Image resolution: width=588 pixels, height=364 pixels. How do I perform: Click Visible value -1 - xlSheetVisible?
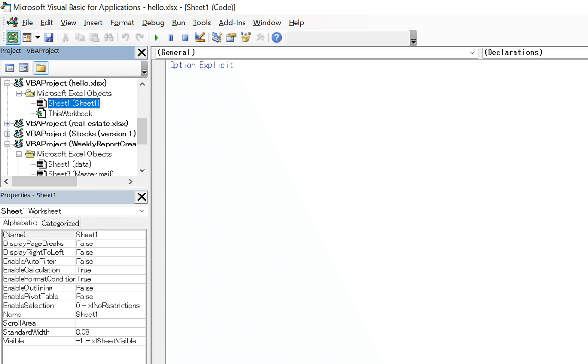[110, 341]
